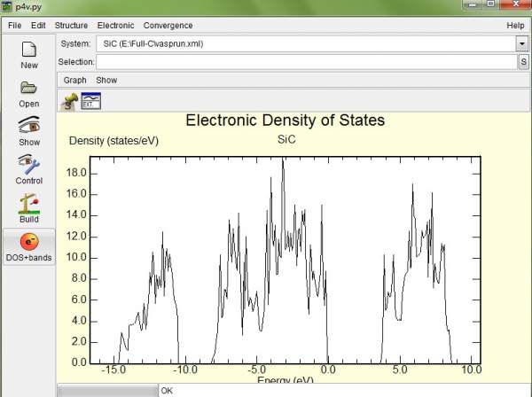
Task: Click the SiC graph subtitle
Action: pos(286,139)
